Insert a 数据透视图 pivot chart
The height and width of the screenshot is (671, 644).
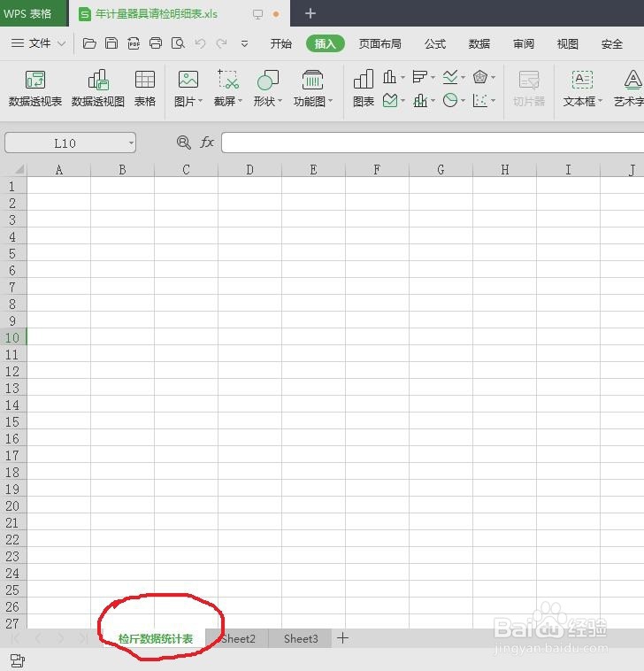tap(98, 89)
